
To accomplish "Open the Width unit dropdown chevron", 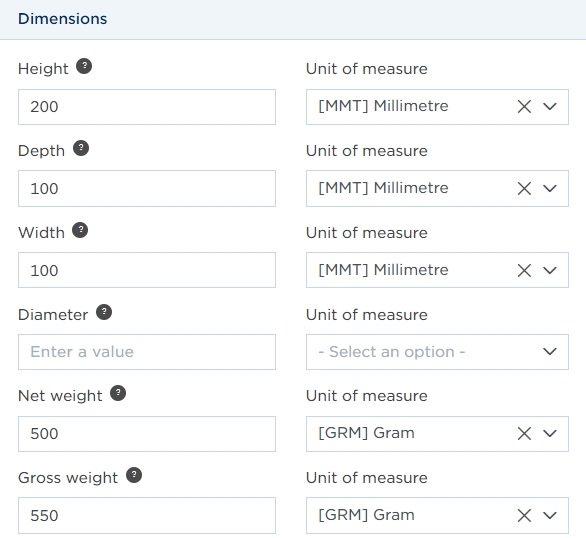I will [x=550, y=270].
